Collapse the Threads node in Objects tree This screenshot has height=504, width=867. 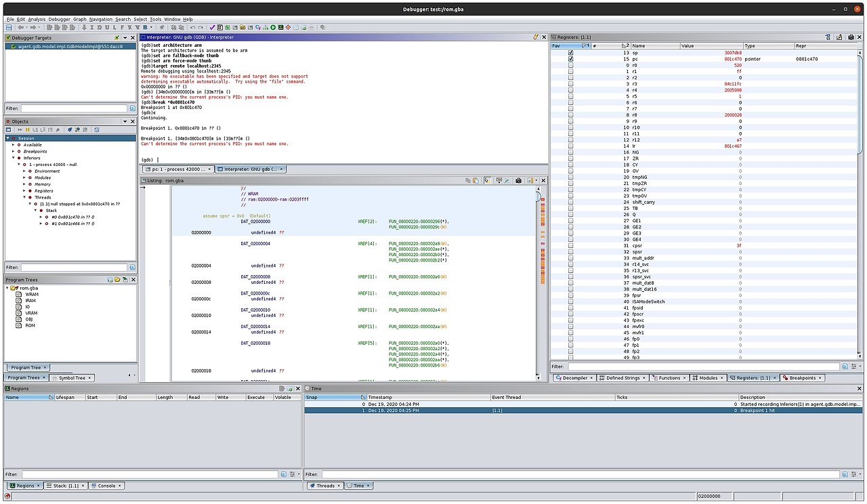(x=24, y=197)
